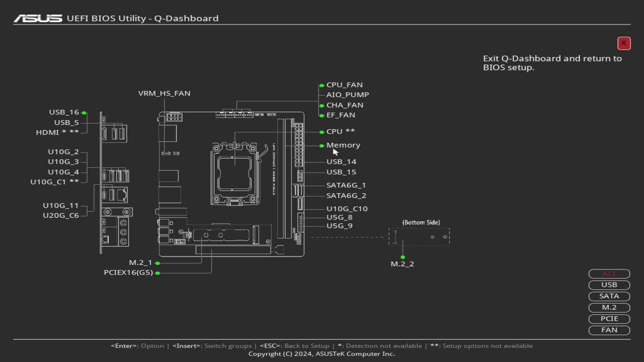Choose the SATA6G_2 port label
This screenshot has height=362, width=644.
346,196
